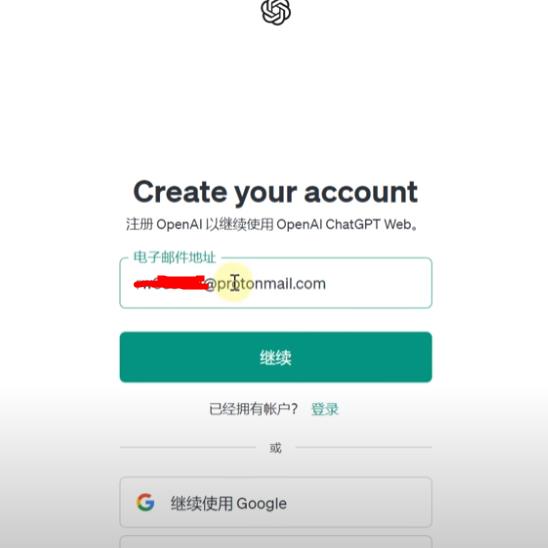
Task: Click the red redacted part of email
Action: coord(172,283)
